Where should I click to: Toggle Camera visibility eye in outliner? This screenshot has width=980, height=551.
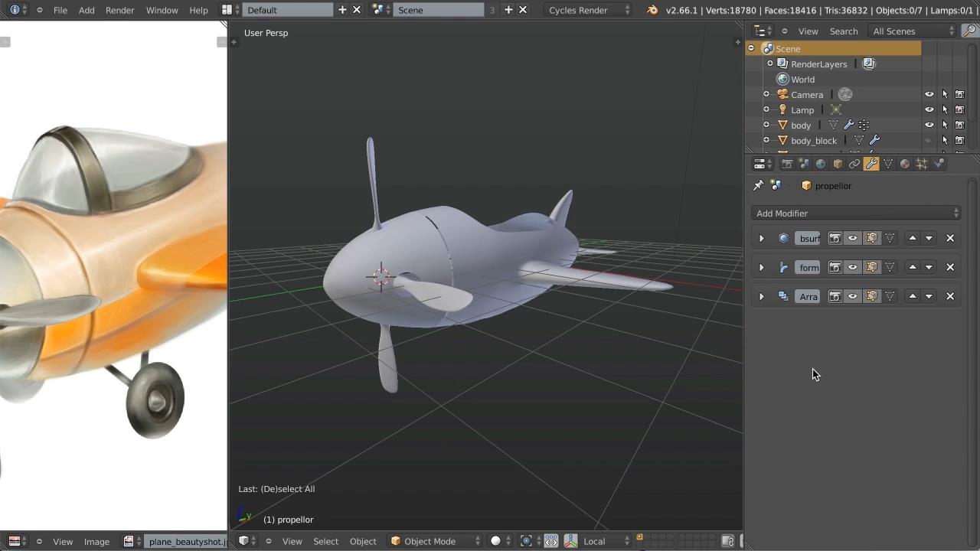(929, 94)
